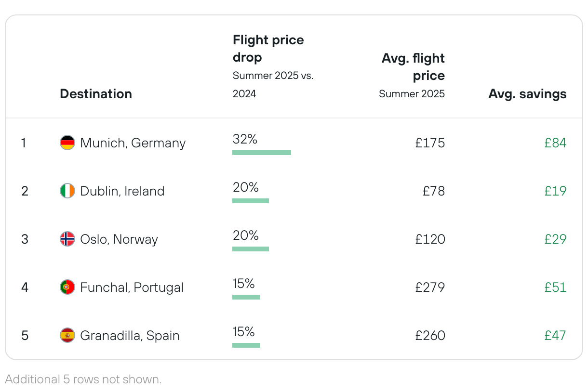
Task: Click Funchal's 15% price drop bar
Action: click(x=246, y=297)
